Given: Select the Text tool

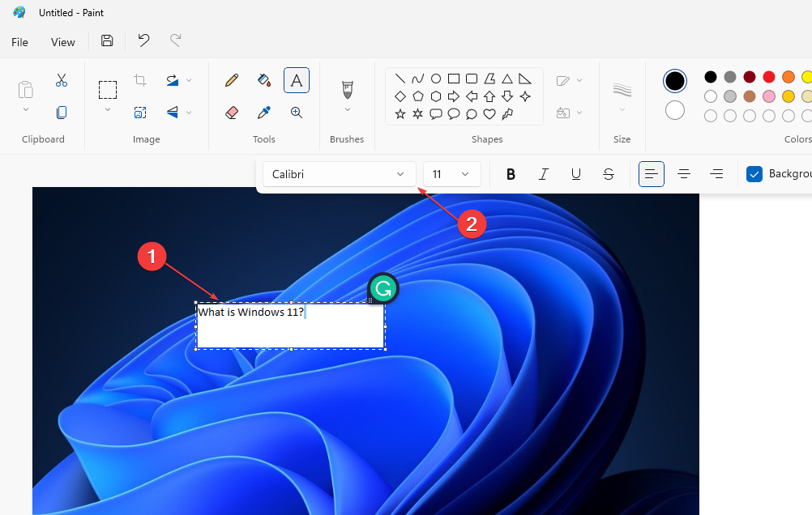Looking at the screenshot, I should tap(297, 80).
